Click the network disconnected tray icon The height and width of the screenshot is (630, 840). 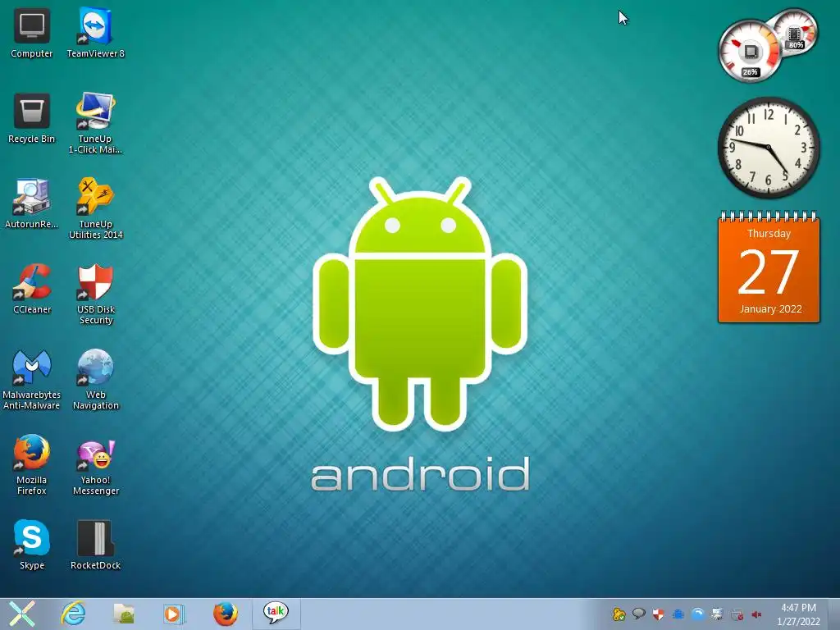click(x=737, y=614)
